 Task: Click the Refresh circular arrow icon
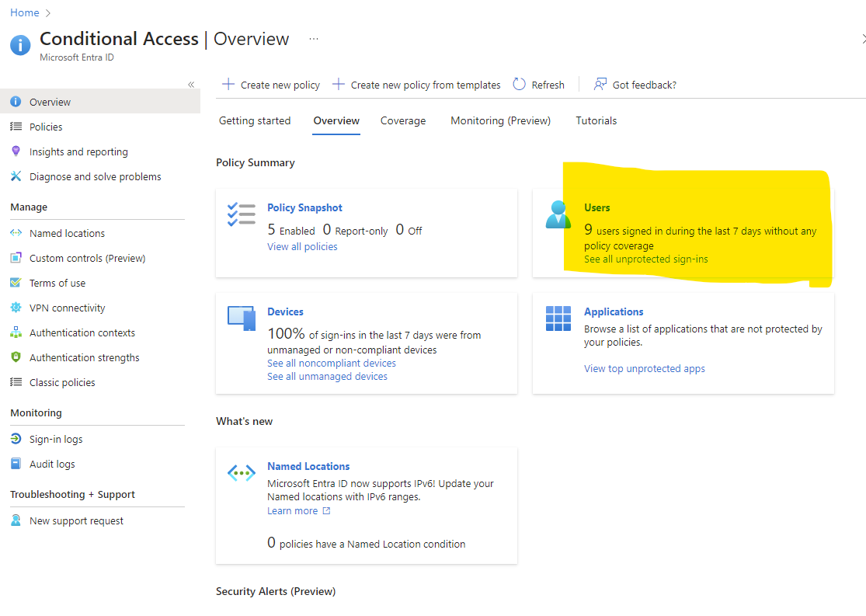(519, 85)
